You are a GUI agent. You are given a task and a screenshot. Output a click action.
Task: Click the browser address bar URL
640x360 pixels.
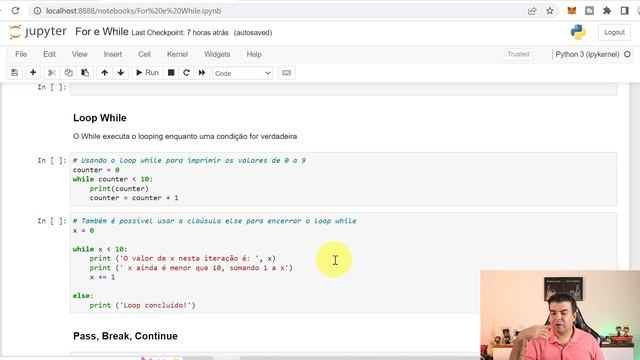point(133,11)
